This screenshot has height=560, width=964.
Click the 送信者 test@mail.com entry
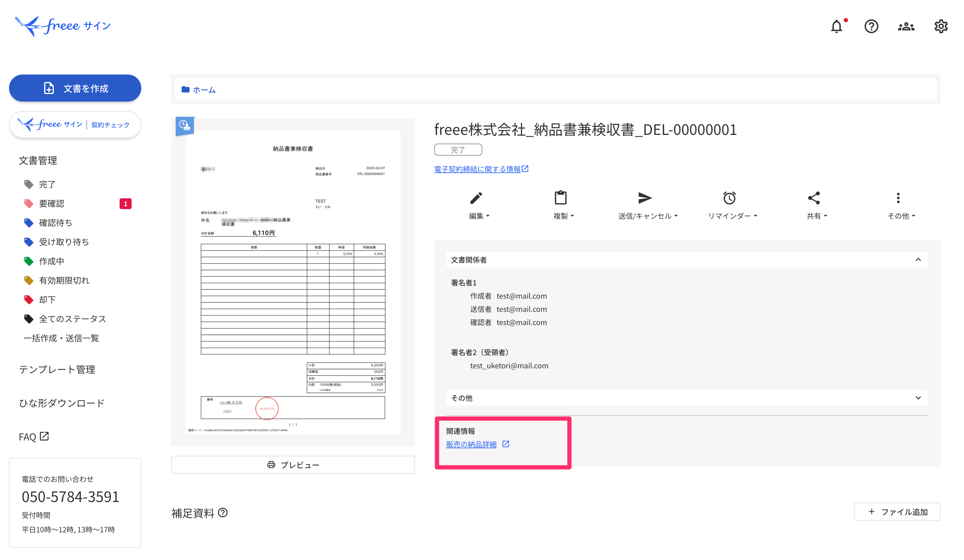pos(508,309)
